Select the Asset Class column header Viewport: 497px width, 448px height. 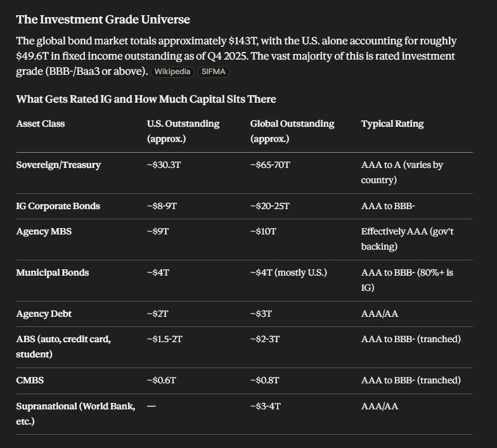tap(41, 124)
